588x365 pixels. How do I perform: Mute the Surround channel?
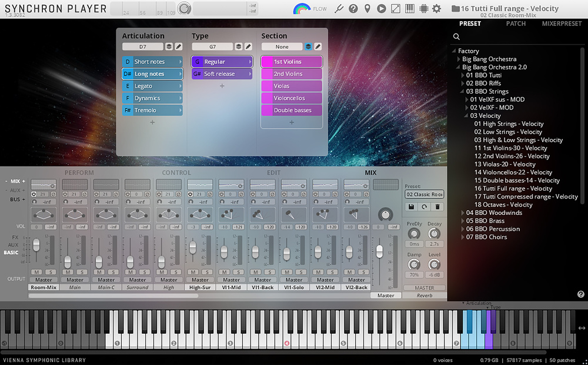[x=131, y=272]
